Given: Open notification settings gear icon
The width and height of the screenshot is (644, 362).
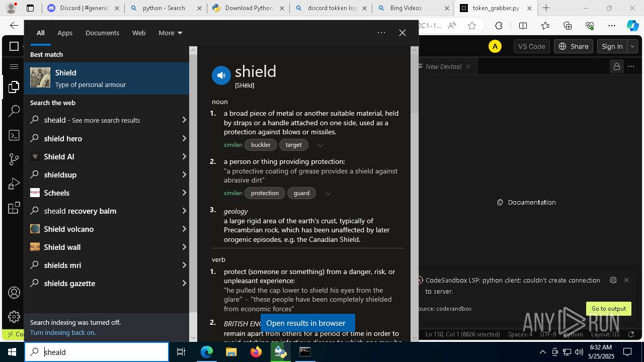Looking at the screenshot, I should coord(613,280).
